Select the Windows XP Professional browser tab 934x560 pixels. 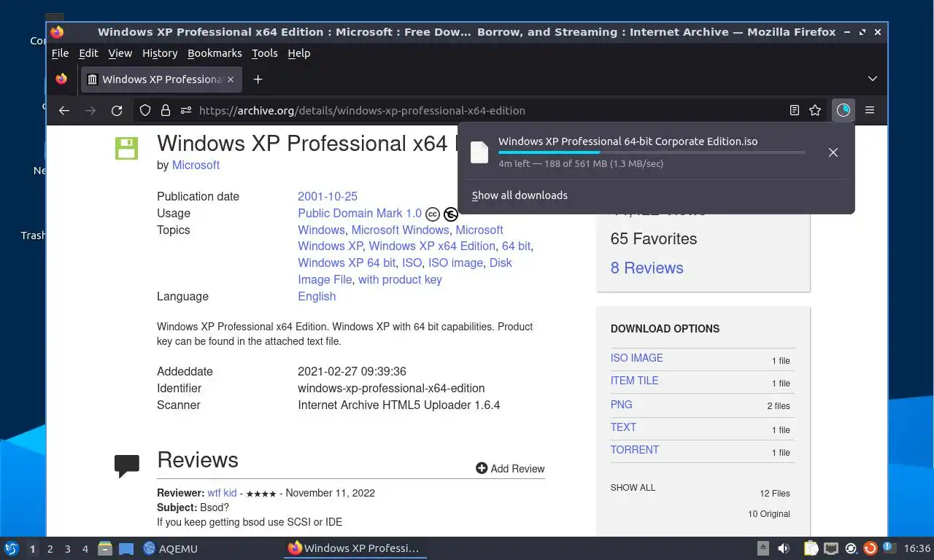pos(161,79)
